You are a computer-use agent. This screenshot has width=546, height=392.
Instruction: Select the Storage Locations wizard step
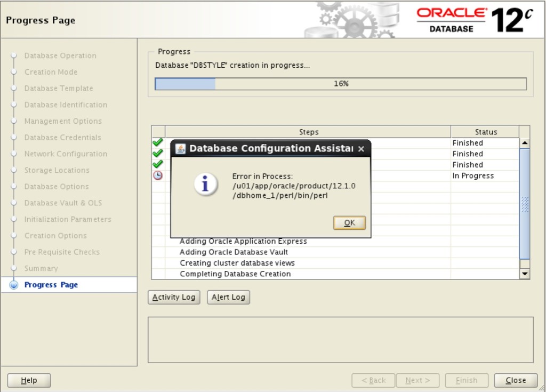pyautogui.click(x=57, y=170)
